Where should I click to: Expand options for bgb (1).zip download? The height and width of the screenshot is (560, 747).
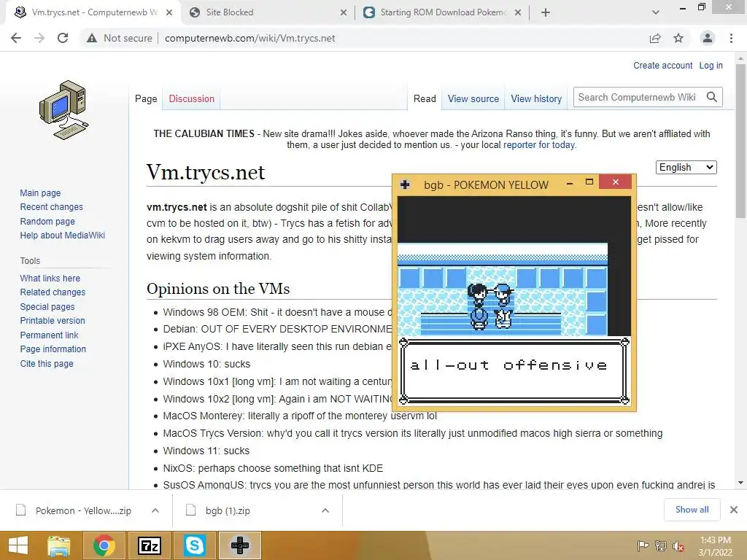[325, 510]
